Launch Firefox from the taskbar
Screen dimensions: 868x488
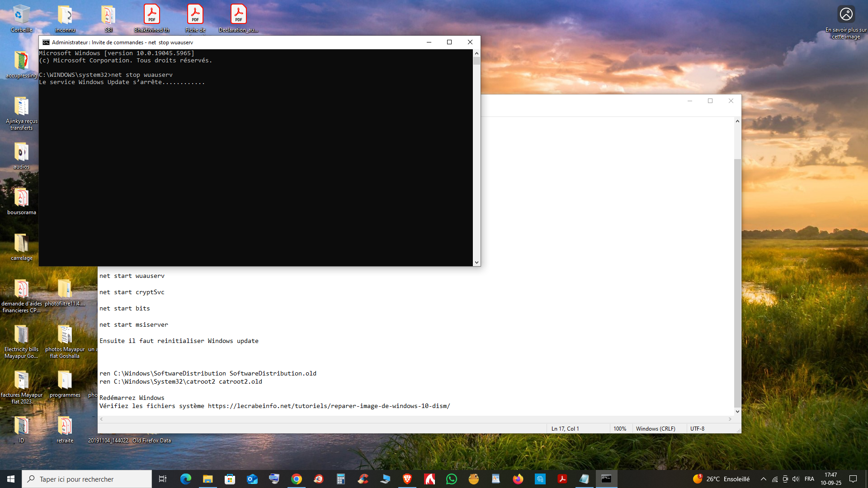pos(518,479)
